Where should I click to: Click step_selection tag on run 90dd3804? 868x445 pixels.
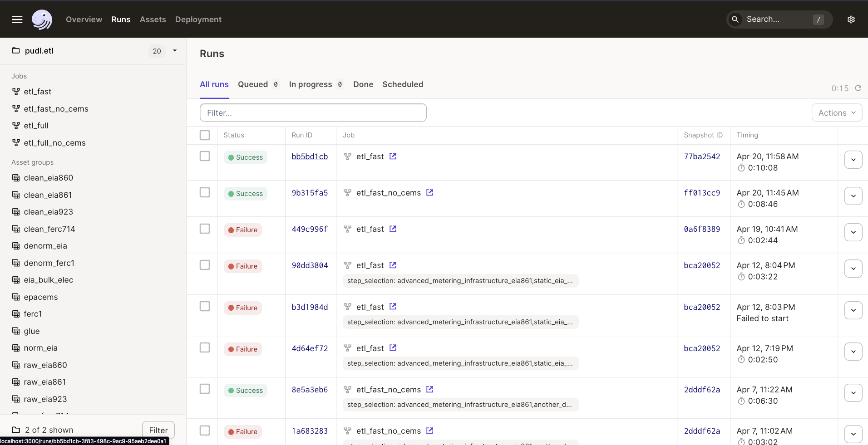tap(460, 281)
